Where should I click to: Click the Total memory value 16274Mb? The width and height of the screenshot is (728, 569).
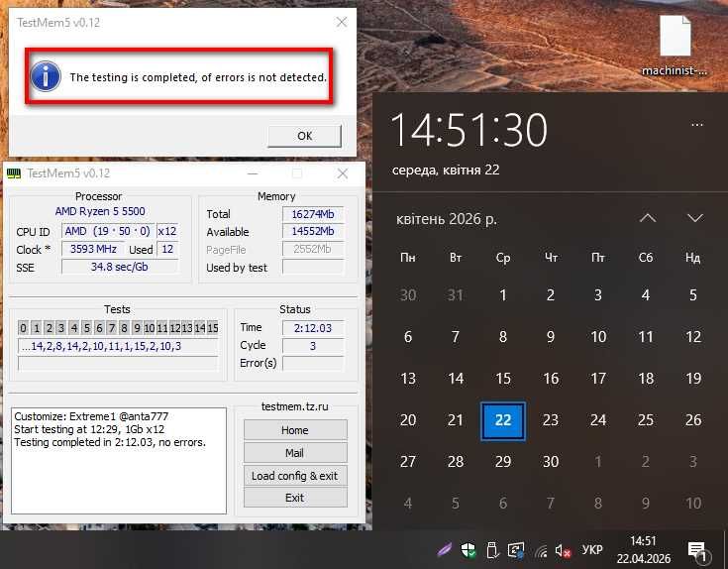pos(313,214)
